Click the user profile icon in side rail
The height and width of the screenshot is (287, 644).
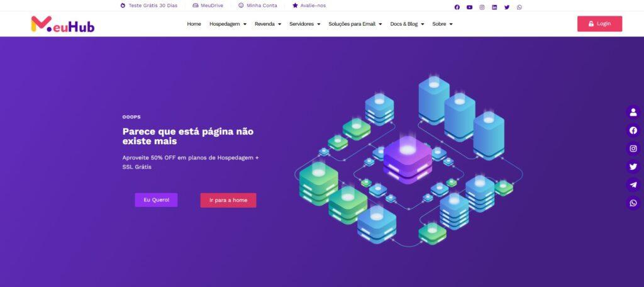[633, 112]
